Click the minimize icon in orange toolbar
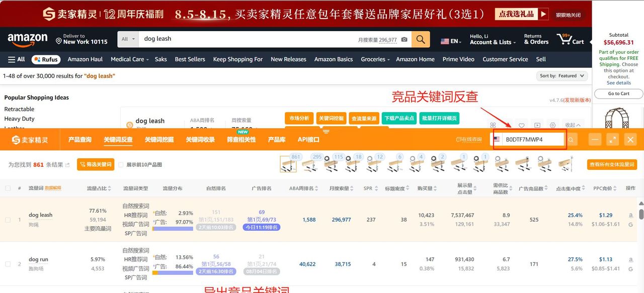 [595, 140]
